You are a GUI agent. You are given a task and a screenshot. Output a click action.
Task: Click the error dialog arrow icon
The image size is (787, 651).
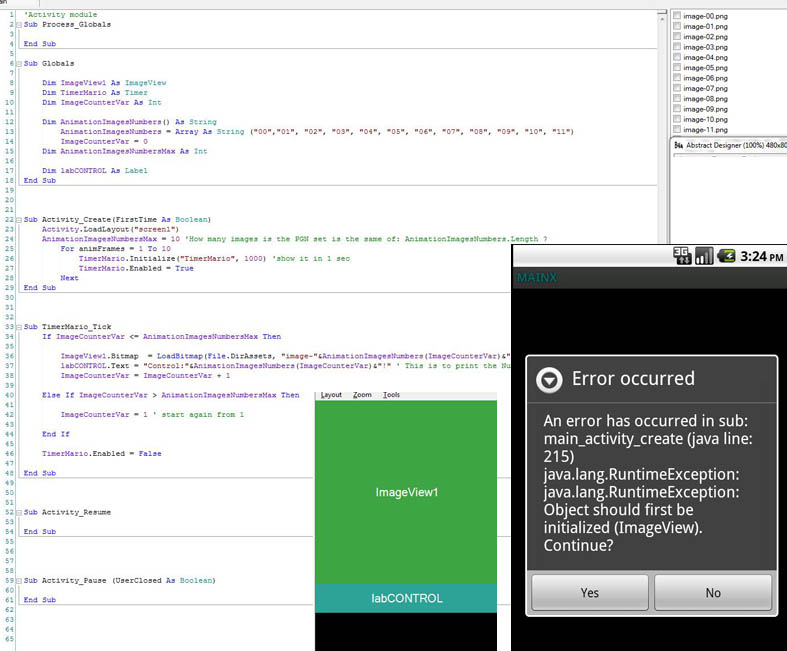[549, 380]
